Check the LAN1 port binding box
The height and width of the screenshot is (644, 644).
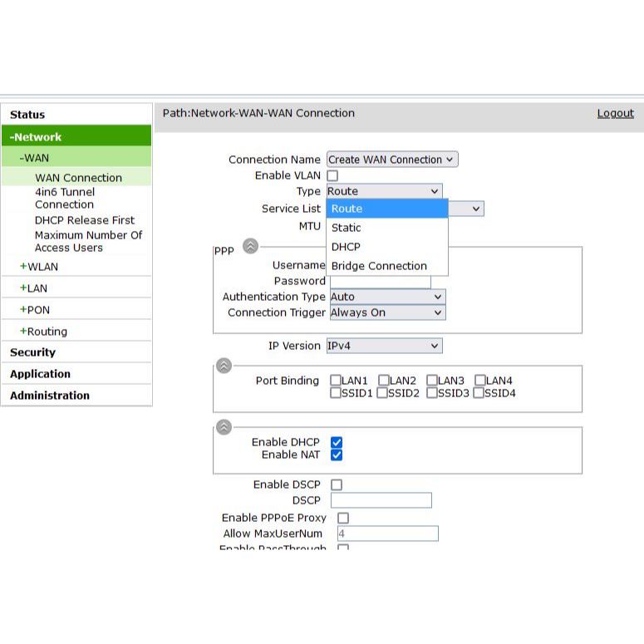tap(336, 381)
